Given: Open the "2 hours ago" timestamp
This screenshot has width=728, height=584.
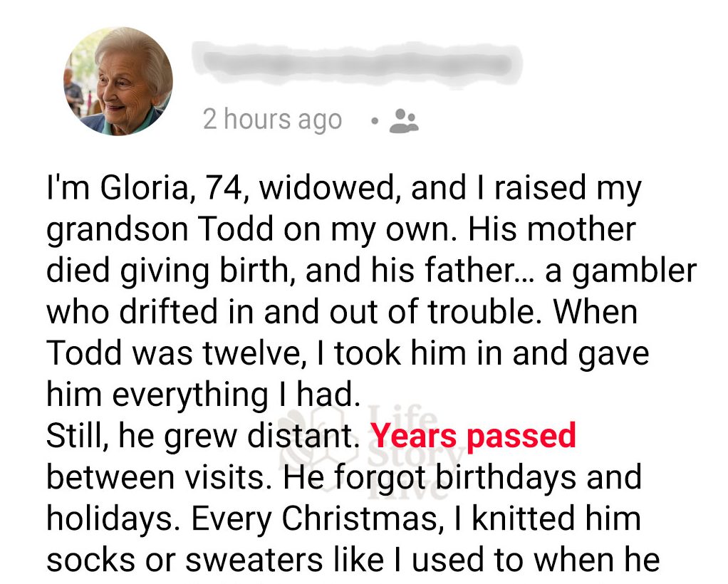Looking at the screenshot, I should pyautogui.click(x=272, y=120).
